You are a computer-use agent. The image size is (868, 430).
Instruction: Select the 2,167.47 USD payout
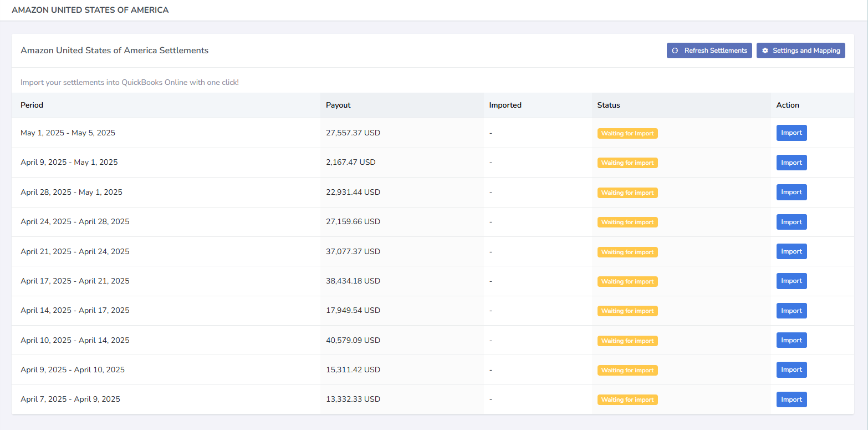click(351, 163)
